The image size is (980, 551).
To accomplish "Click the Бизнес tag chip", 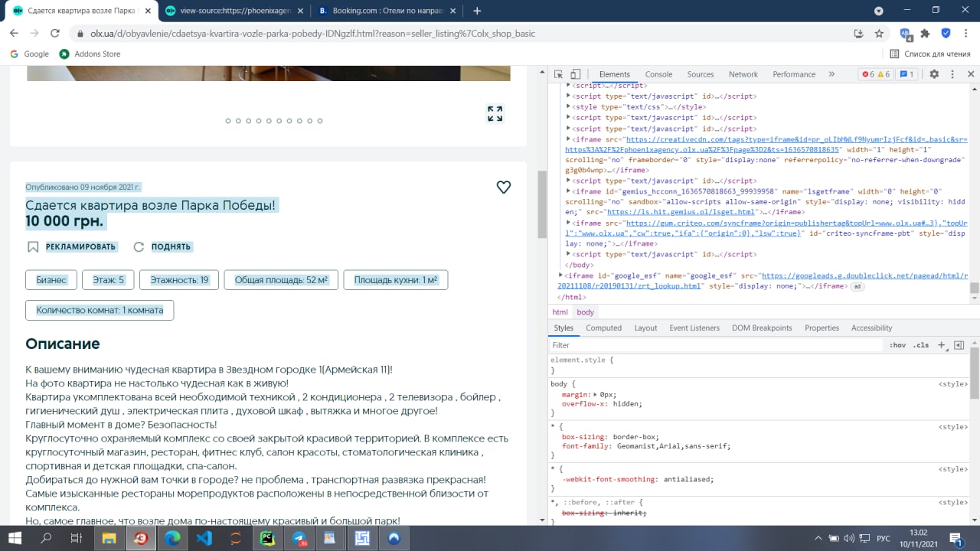I will pos(51,280).
